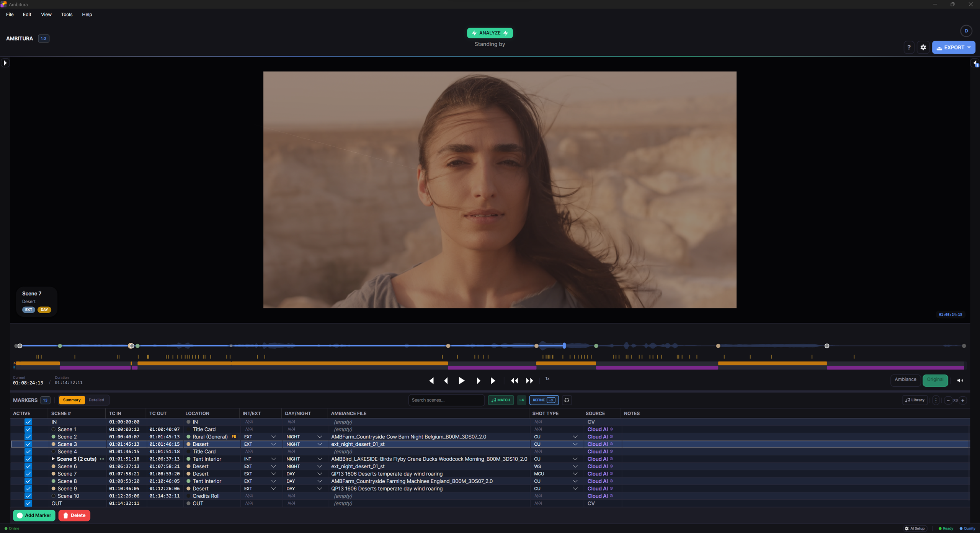
Task: Uncheck the Active checkbox for Scene 2
Action: tap(28, 437)
